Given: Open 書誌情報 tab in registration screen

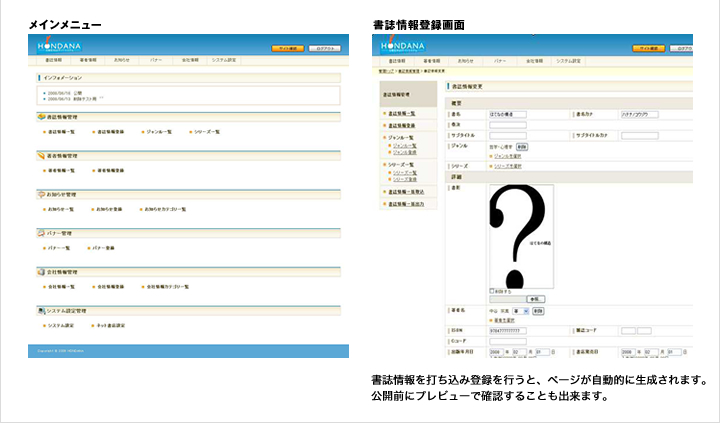Looking at the screenshot, I should pos(397,61).
